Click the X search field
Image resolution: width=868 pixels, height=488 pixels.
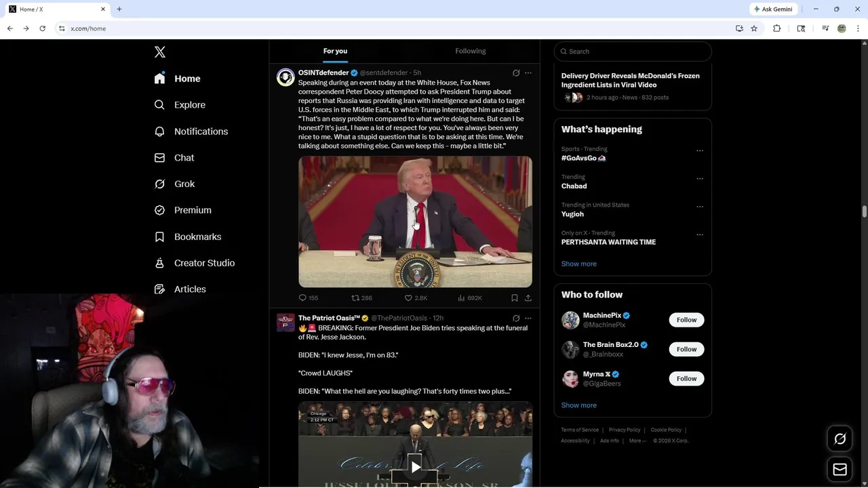coord(633,52)
